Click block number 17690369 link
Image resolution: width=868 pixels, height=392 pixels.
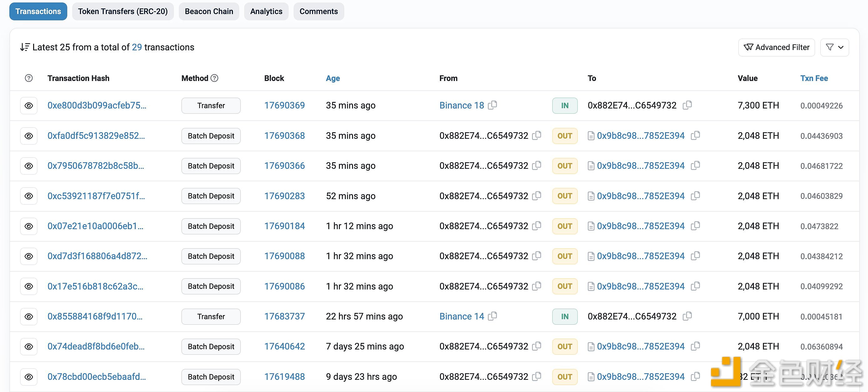[284, 105]
